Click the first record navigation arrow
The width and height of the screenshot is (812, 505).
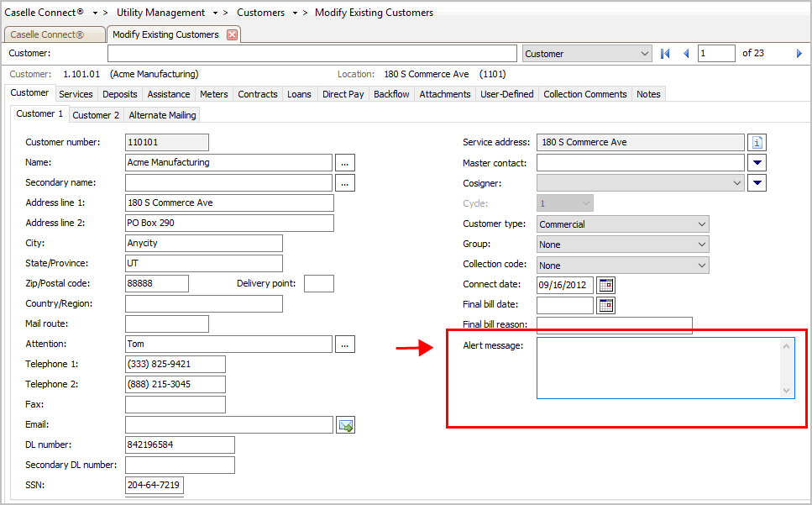(666, 54)
